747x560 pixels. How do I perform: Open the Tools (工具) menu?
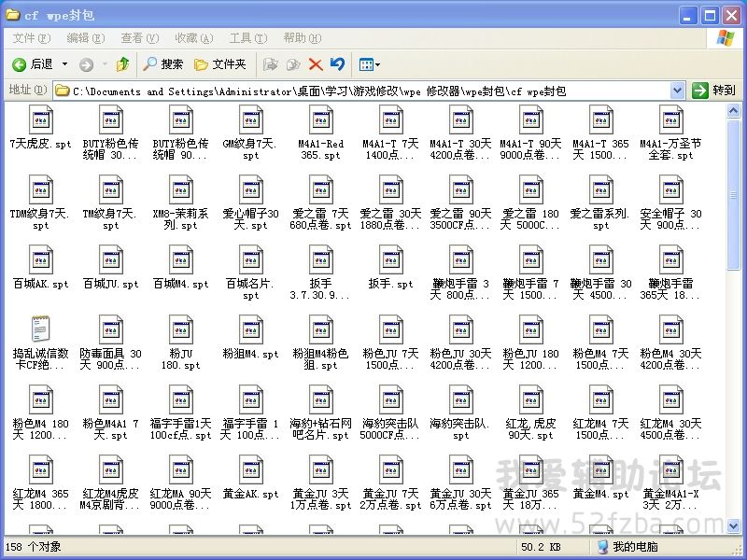[x=248, y=38]
